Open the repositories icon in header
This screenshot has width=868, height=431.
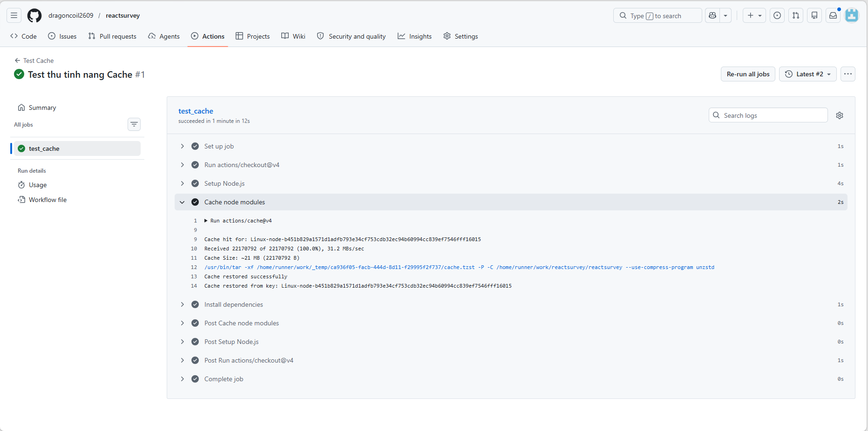814,15
